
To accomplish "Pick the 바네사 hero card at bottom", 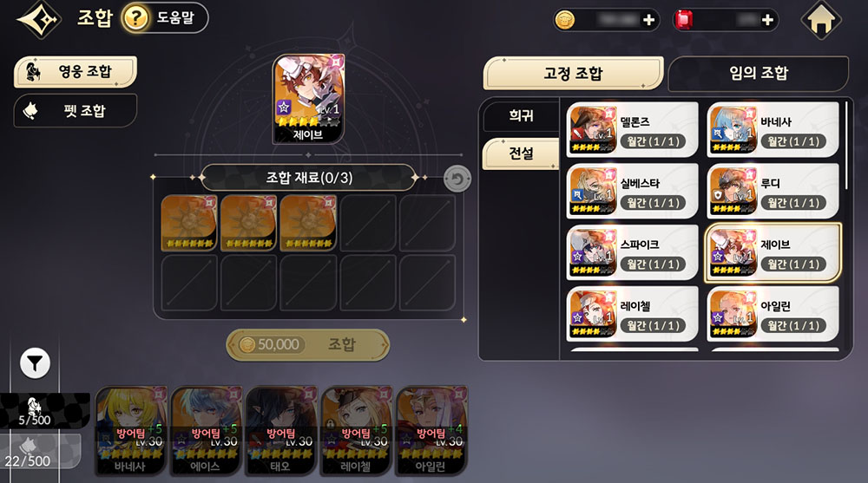I will click(131, 431).
